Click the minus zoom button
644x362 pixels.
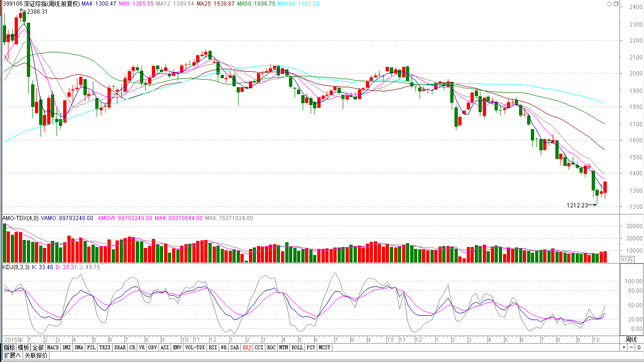tap(631, 347)
